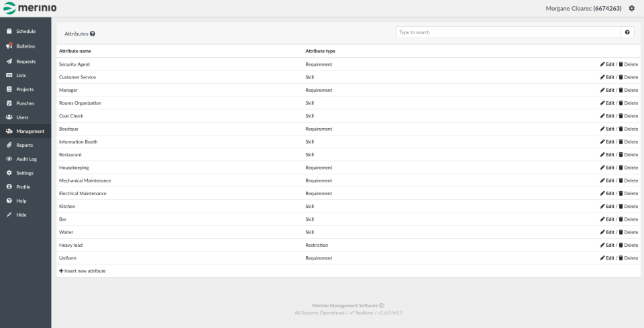
Task: Click the help icon beside the search box
Action: coord(627,32)
